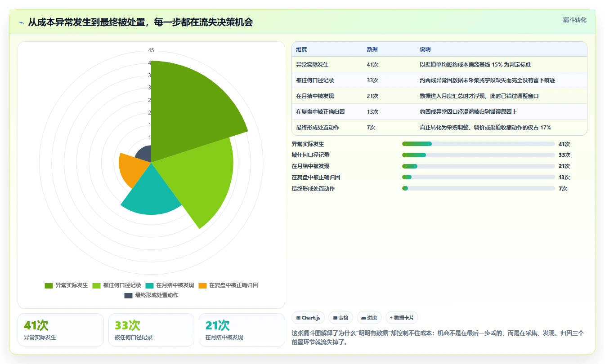Click the 41次 value beside progress bar
The width and height of the screenshot is (605, 364).
click(564, 144)
